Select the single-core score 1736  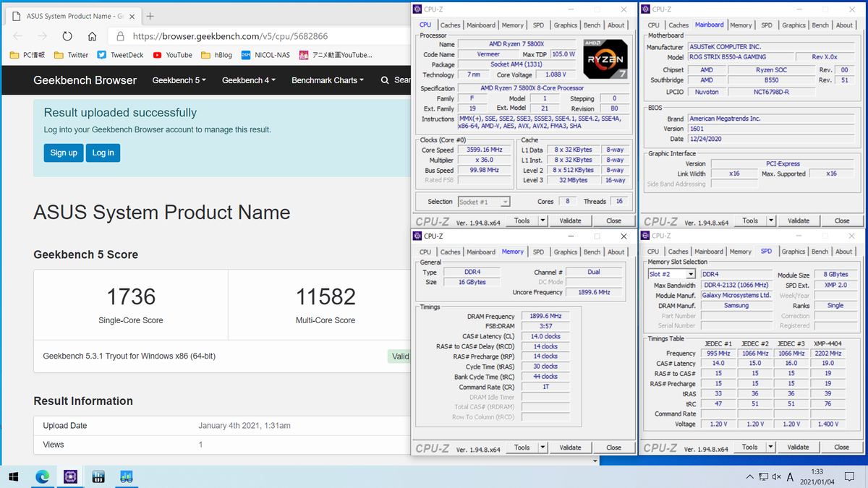pyautogui.click(x=131, y=296)
